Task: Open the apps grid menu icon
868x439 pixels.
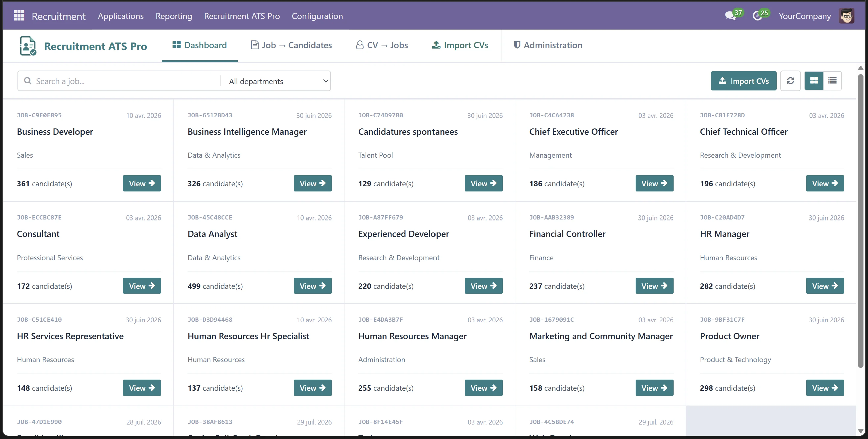Action: (19, 15)
